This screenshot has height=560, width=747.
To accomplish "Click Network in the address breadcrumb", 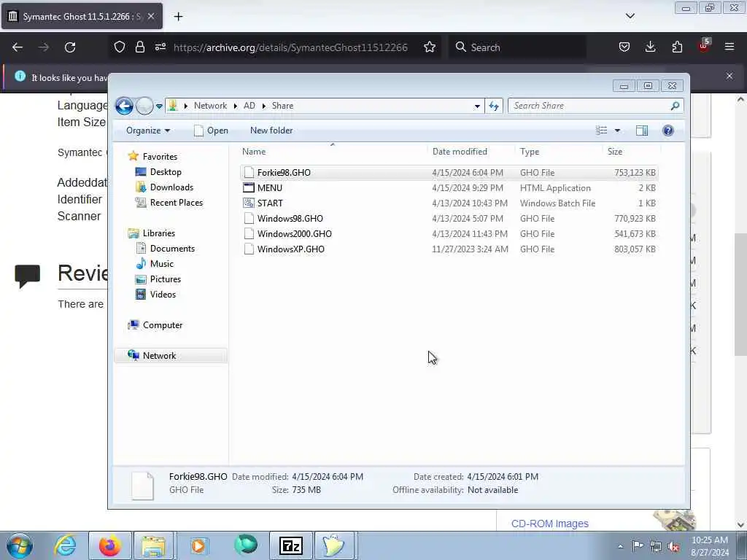I will pos(210,106).
